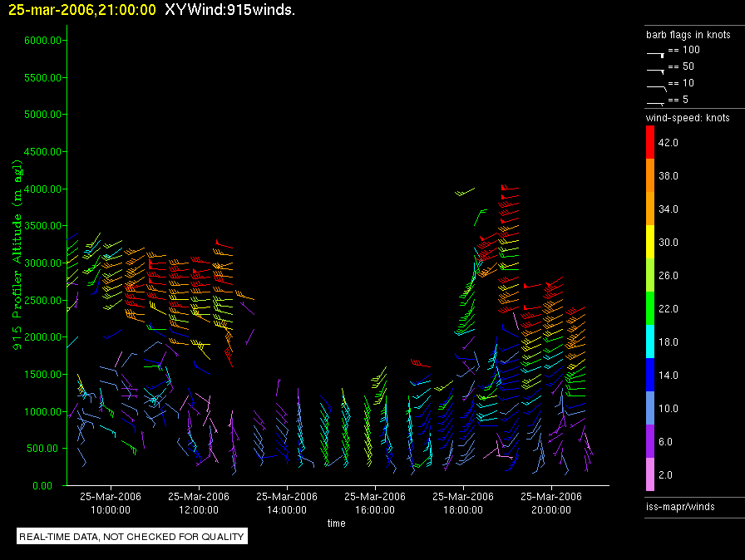The height and width of the screenshot is (560, 745).
Task: Click the 100-knot barb flag legend symbol
Action: [655, 55]
